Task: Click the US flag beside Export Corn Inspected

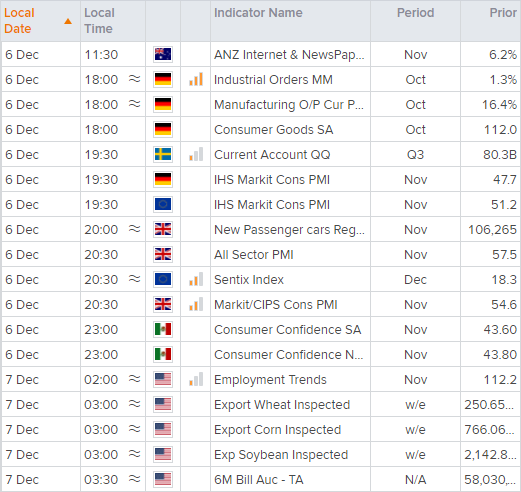Action: pyautogui.click(x=163, y=429)
